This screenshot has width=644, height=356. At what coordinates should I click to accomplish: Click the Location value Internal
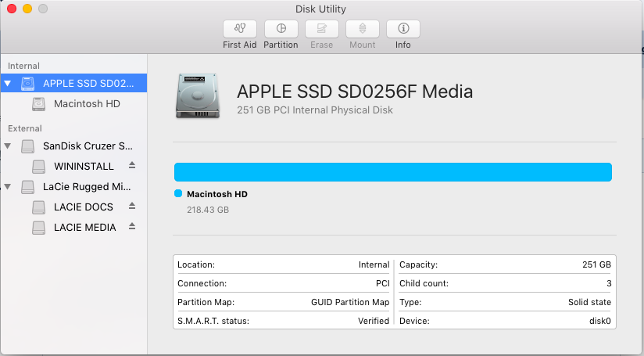(374, 264)
